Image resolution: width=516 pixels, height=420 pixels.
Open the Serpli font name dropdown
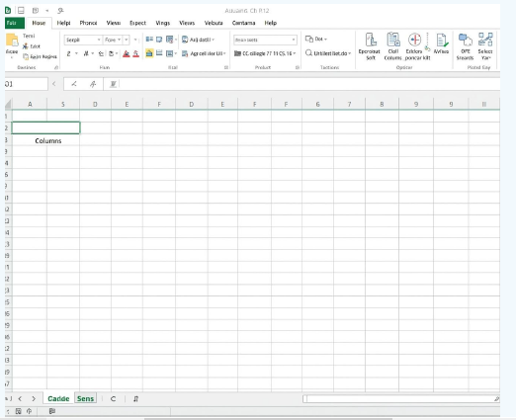pos(83,40)
